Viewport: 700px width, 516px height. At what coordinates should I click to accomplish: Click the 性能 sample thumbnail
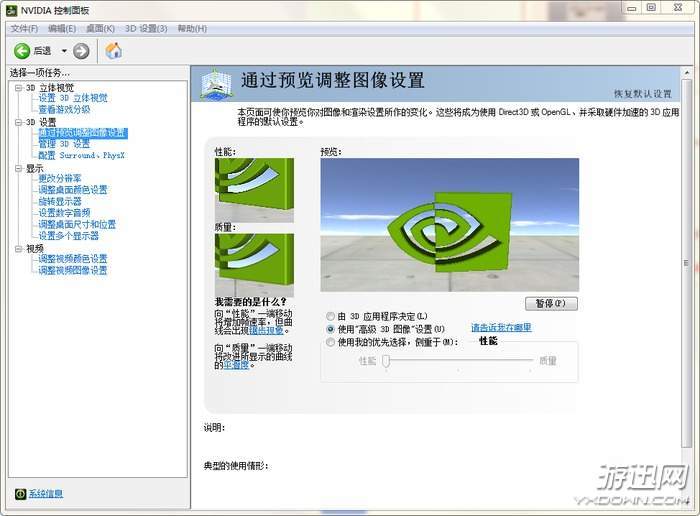pos(254,190)
